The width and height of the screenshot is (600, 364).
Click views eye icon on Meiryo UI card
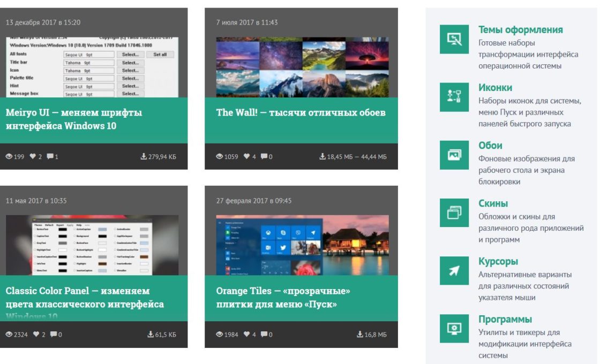(9, 156)
